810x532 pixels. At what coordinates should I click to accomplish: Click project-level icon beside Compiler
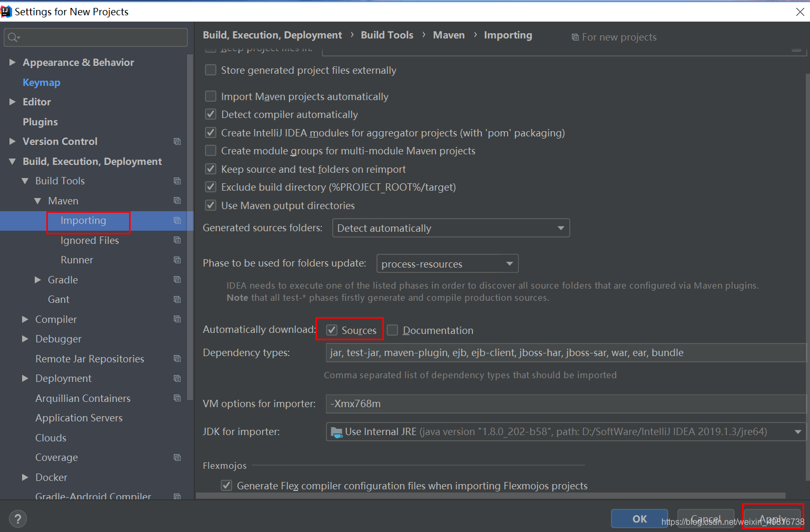[x=177, y=319]
